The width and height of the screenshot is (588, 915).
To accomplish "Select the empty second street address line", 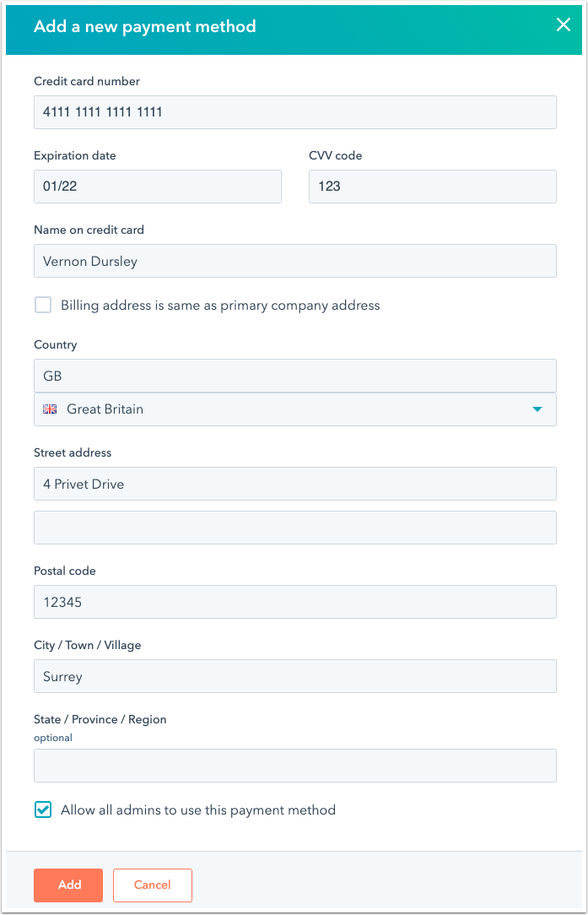I will [294, 528].
